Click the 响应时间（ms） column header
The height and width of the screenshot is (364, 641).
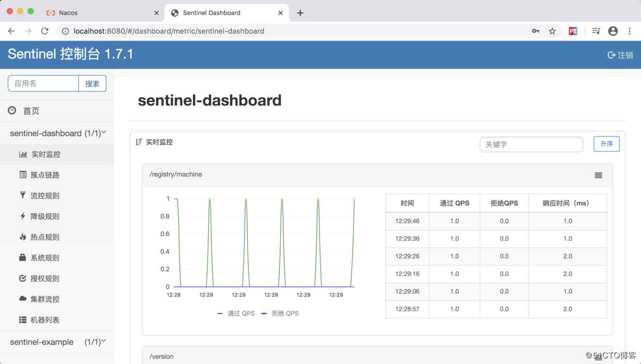click(x=568, y=203)
